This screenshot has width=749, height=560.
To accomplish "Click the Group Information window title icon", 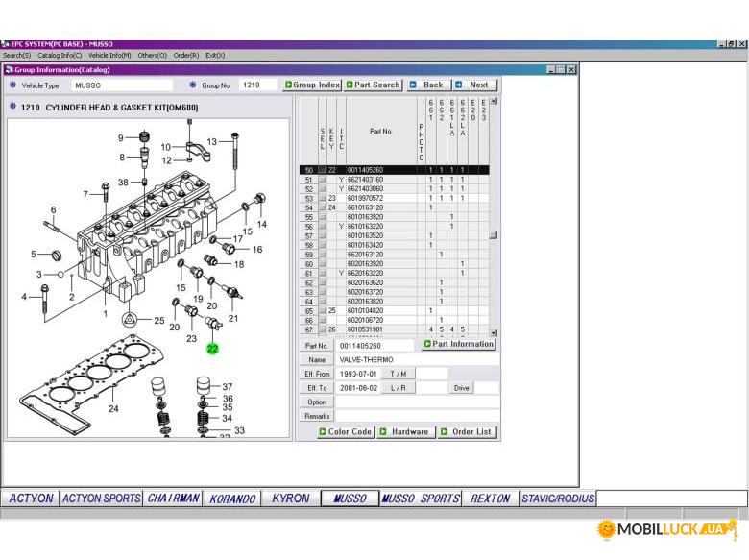I will 9,70.
